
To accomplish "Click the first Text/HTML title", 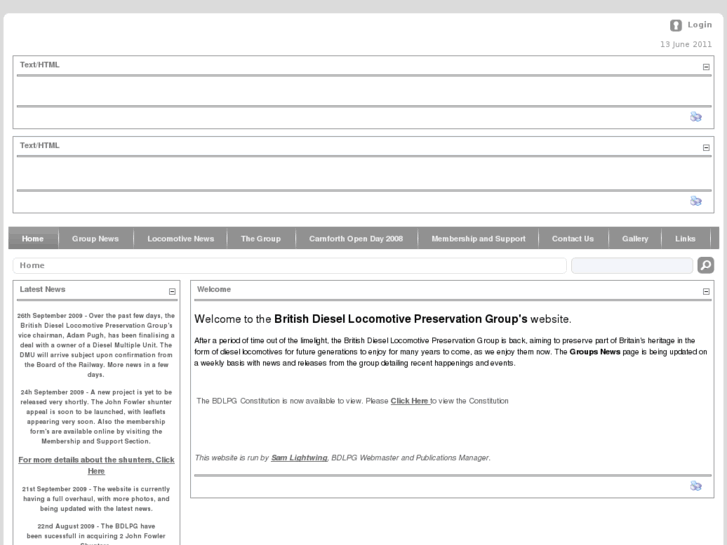I will pos(39,64).
